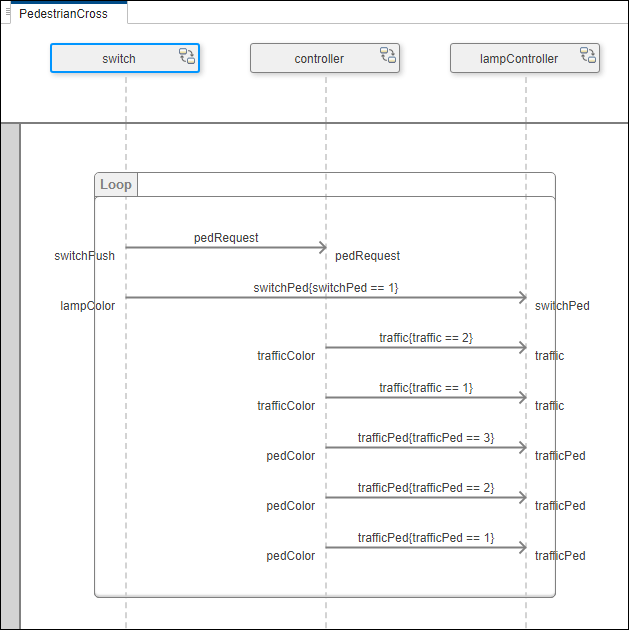Click the pedRequest message label above arrow
Image resolution: width=629 pixels, height=630 pixels.
(x=226, y=238)
